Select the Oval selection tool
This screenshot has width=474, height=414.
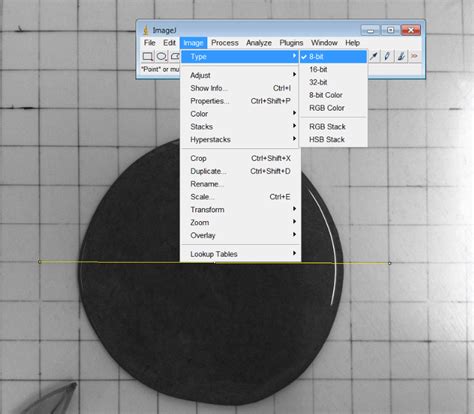(162, 56)
